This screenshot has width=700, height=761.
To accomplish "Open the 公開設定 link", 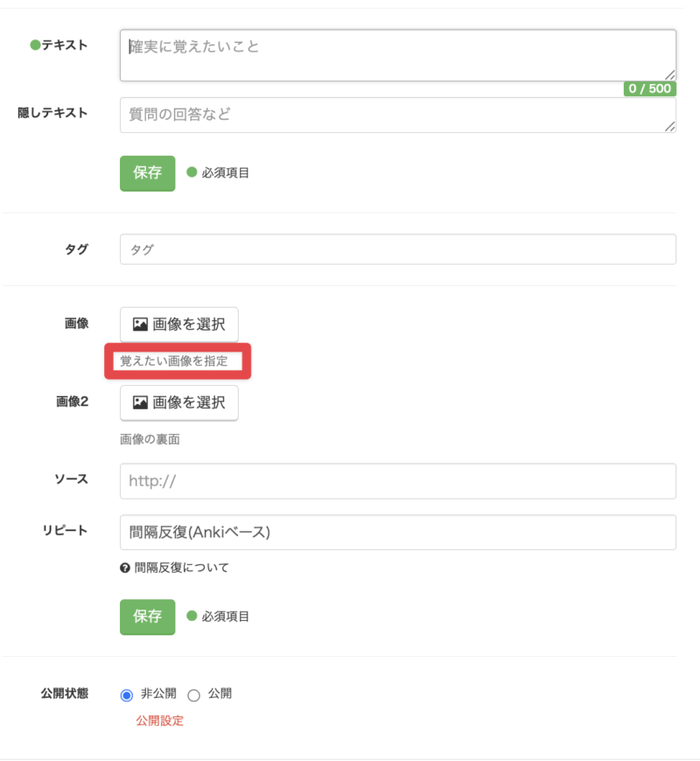I will click(159, 721).
